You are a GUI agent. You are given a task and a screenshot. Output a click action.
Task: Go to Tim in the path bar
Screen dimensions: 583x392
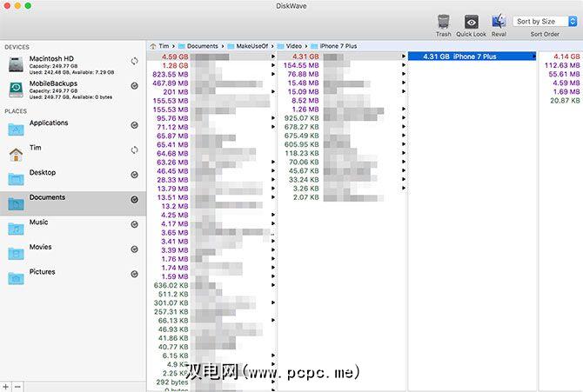point(159,46)
